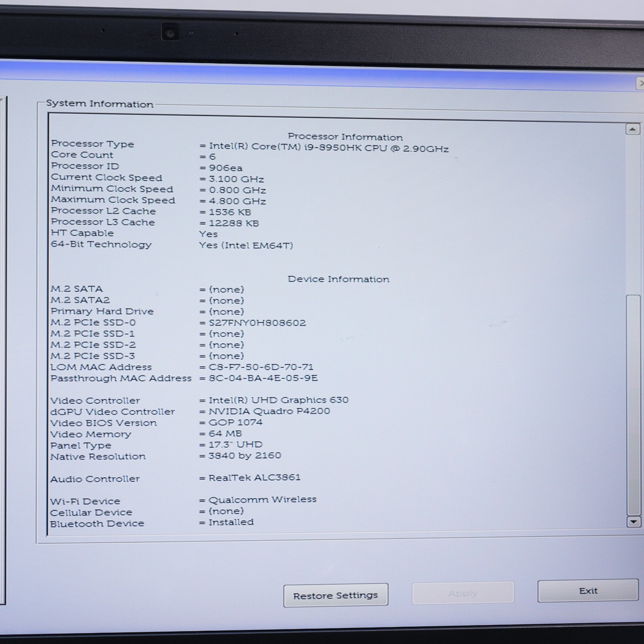The width and height of the screenshot is (644, 644).
Task: Click the Cellular Device label
Action: pos(91,512)
